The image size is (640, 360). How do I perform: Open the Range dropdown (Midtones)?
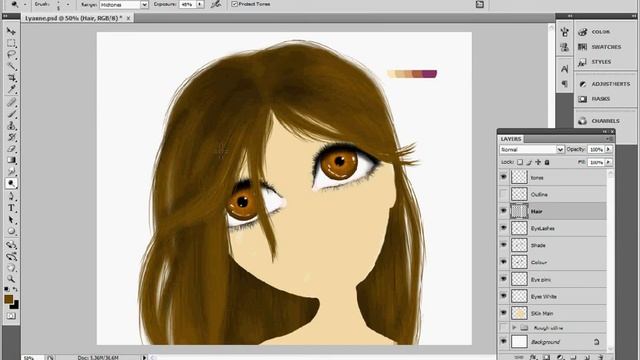144,4
